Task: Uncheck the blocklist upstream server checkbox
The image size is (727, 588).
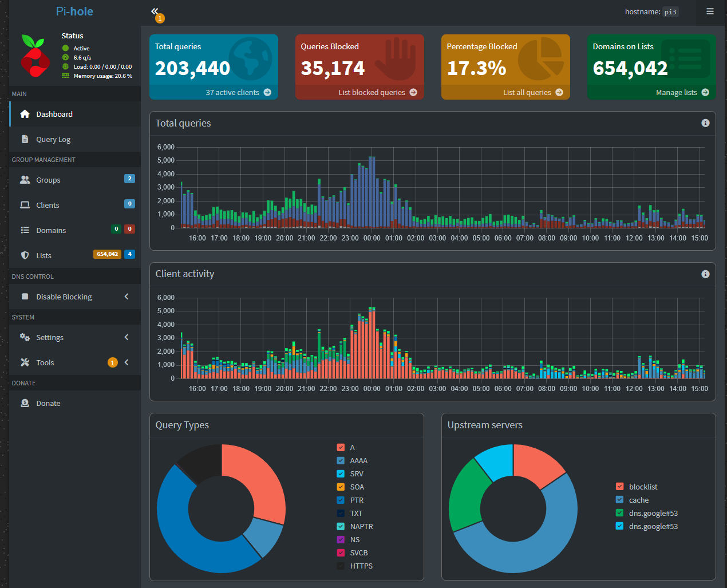Action: tap(619, 487)
